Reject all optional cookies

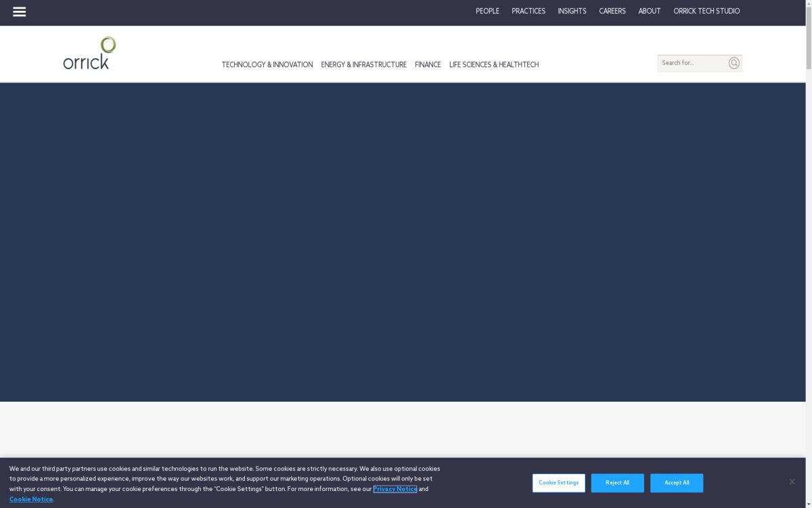[617, 483]
